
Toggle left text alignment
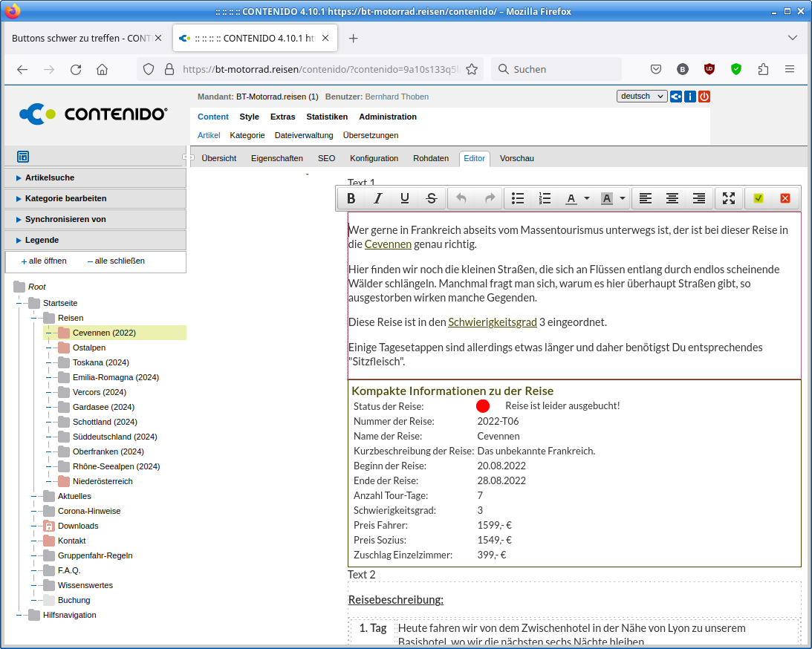click(646, 198)
